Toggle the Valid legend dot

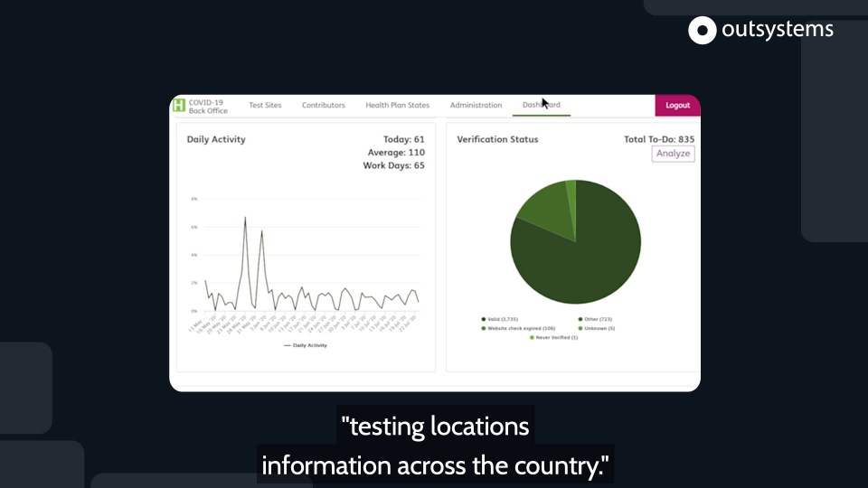[x=483, y=319]
